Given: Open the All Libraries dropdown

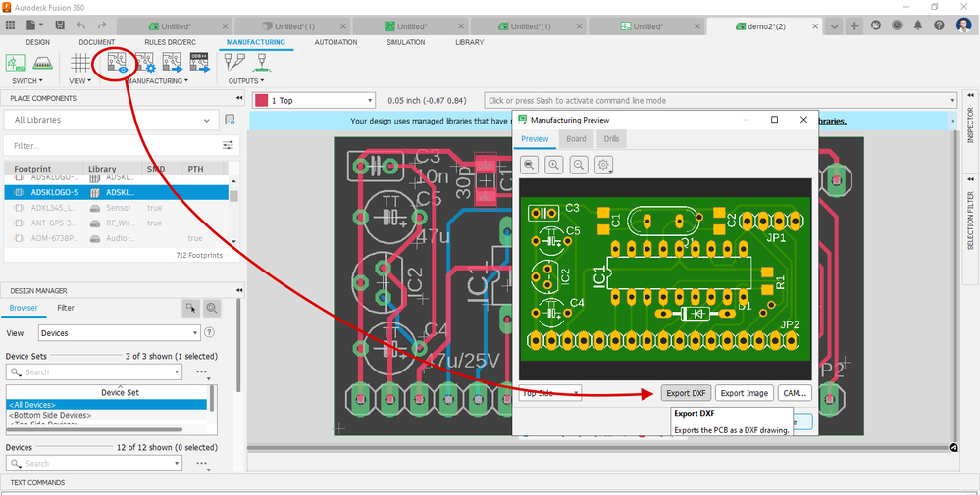Looking at the screenshot, I should (x=112, y=120).
